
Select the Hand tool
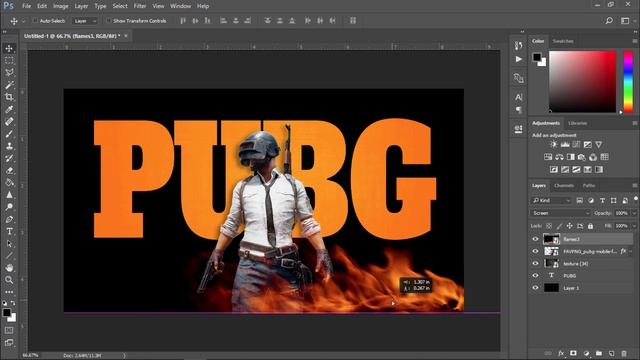[9, 268]
